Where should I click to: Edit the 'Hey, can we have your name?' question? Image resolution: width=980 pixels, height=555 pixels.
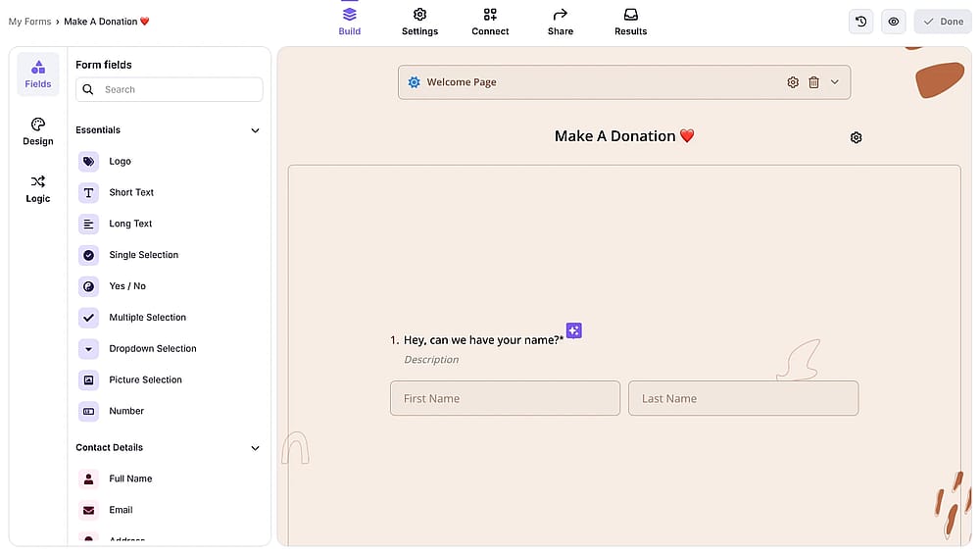click(x=483, y=340)
